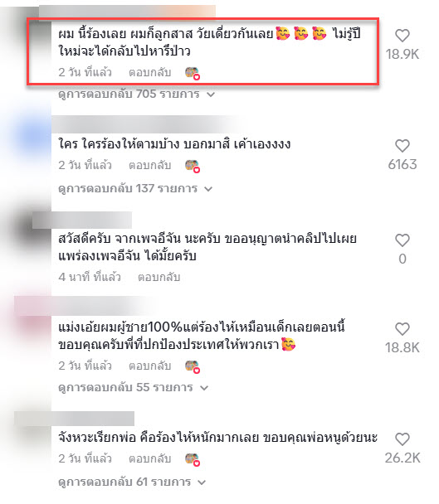Like the comment with 26.2K likes
Screen dimensions: 439x504
coord(402,439)
